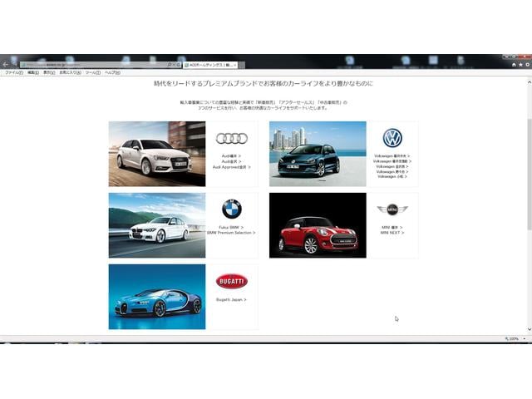Viewport: 532px width, 399px height.
Task: Open favorites with the star icon
Action: pyautogui.click(x=520, y=65)
